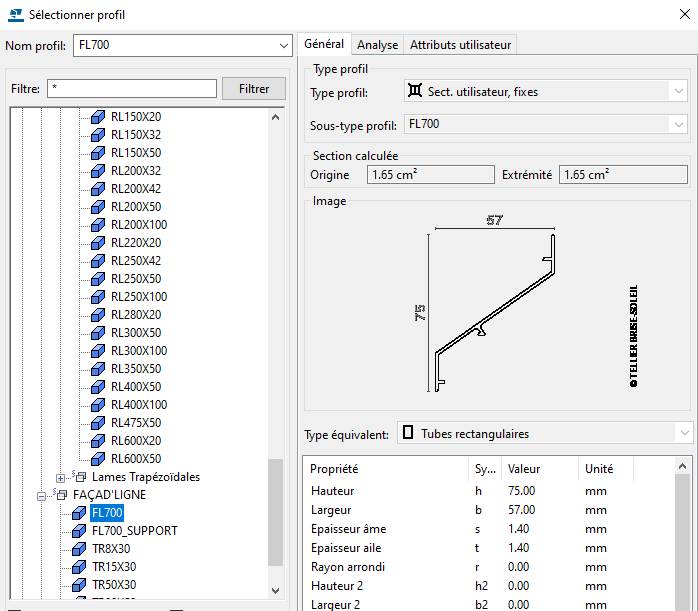Image resolution: width=698 pixels, height=611 pixels.
Task: Click the Filtrer button
Action: click(x=254, y=89)
